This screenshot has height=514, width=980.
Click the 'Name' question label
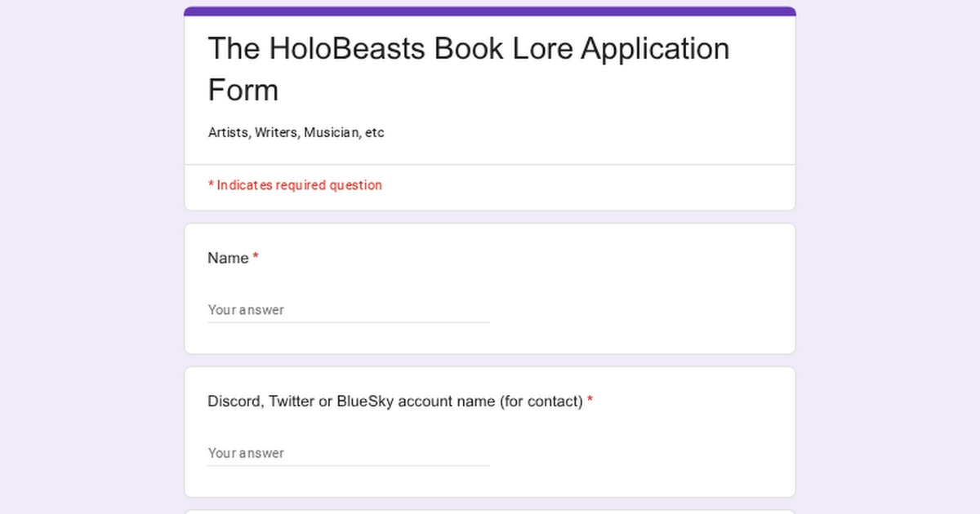(228, 258)
